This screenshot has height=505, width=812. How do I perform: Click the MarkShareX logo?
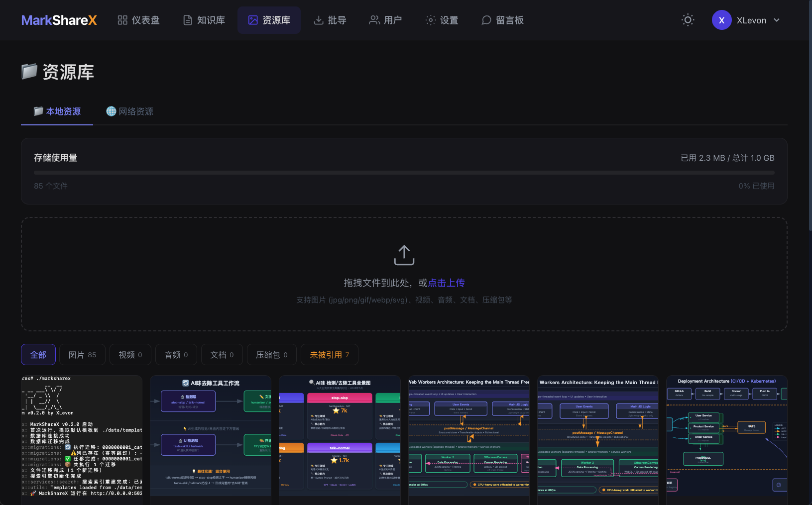pyautogui.click(x=59, y=20)
